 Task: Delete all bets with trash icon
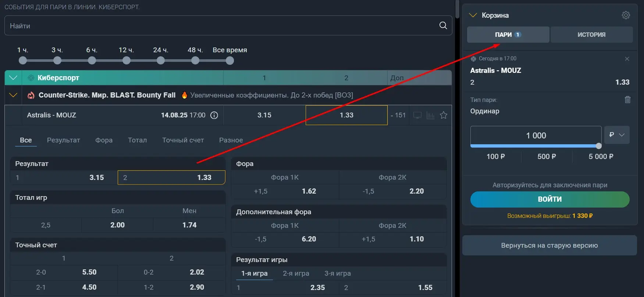click(627, 100)
